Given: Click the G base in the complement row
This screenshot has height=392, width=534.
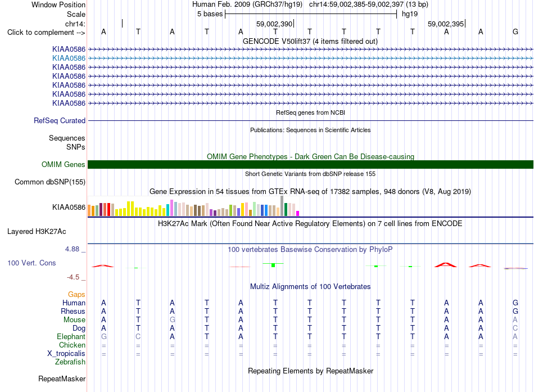Looking at the screenshot, I should tap(515, 31).
